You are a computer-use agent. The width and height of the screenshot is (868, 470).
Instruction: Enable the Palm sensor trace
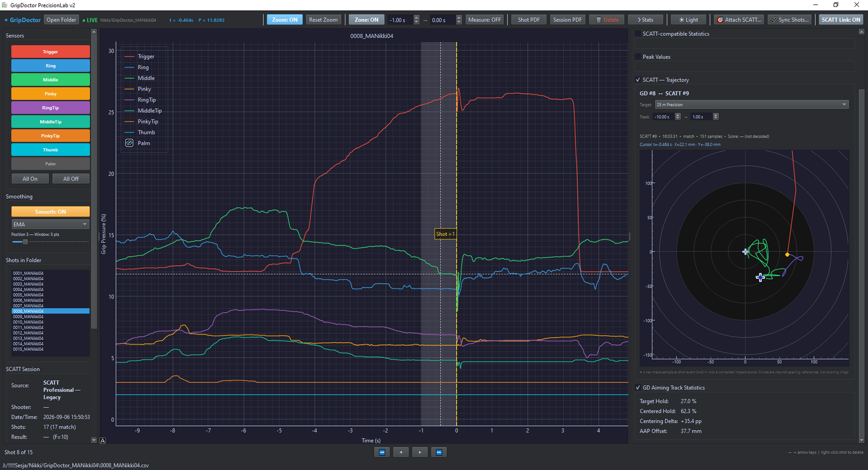[x=50, y=164]
